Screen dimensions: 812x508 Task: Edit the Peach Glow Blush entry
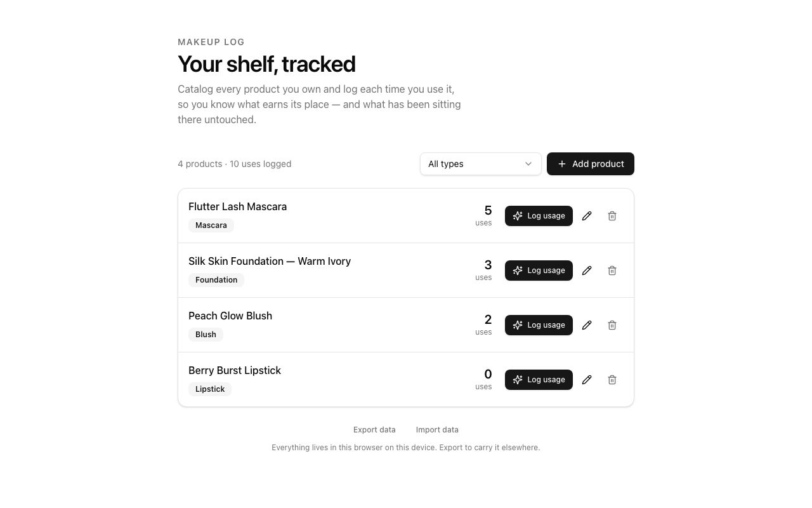(x=587, y=325)
